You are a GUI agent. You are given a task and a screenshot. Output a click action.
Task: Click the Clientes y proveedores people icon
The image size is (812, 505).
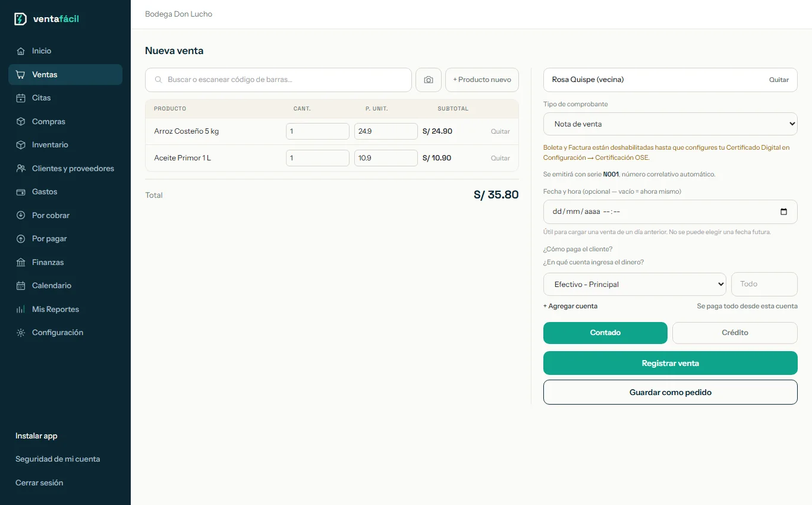(x=21, y=169)
